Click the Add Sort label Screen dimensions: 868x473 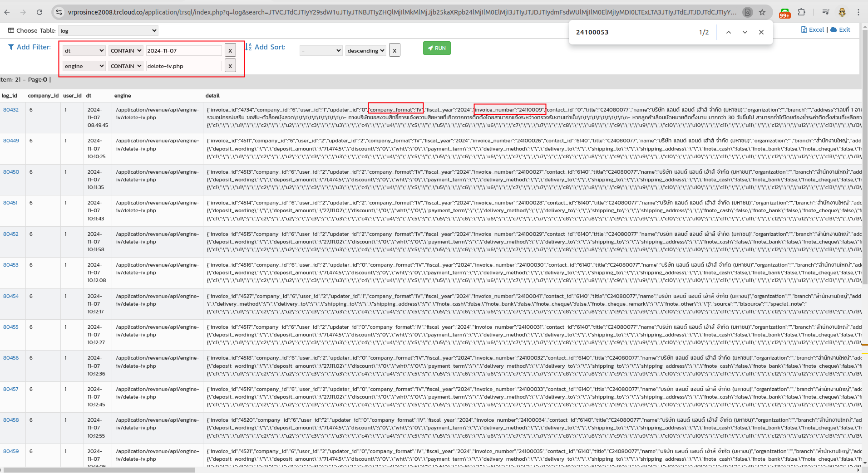pyautogui.click(x=265, y=47)
